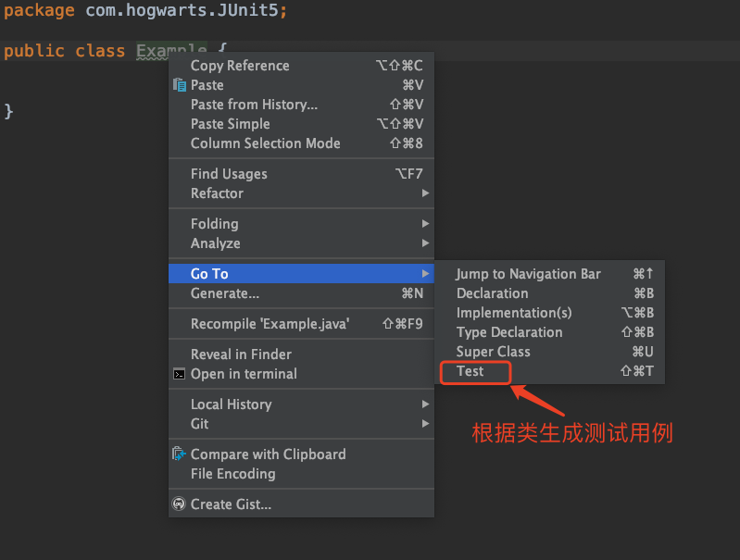The height and width of the screenshot is (560, 740).
Task: Open the Generate... menu item
Action: point(225,293)
